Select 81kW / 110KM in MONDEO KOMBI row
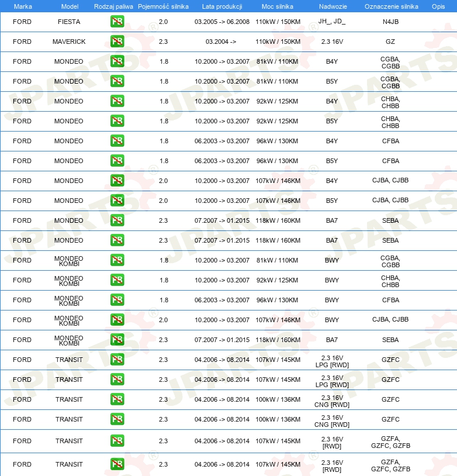Screen dimensions: 457x476 click(278, 260)
